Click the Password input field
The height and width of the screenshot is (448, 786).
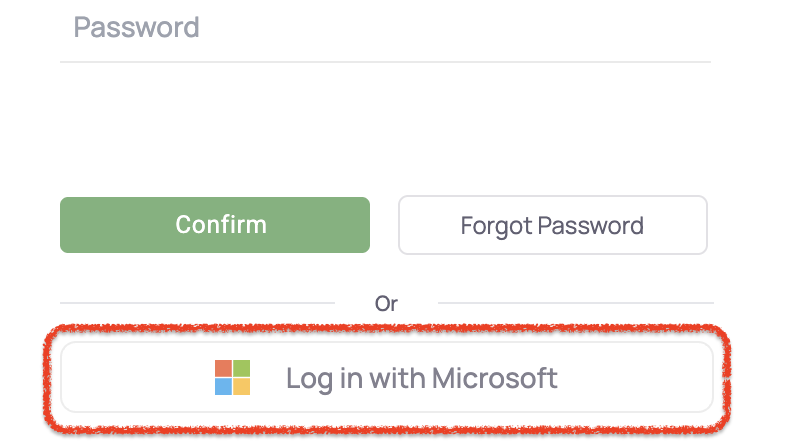[385, 28]
